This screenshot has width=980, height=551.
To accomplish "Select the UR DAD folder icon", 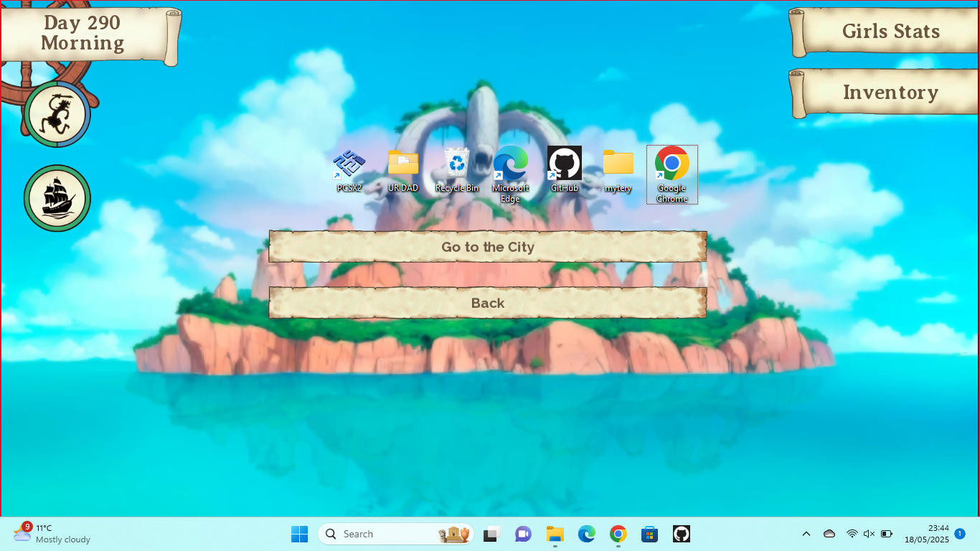I will tap(403, 171).
